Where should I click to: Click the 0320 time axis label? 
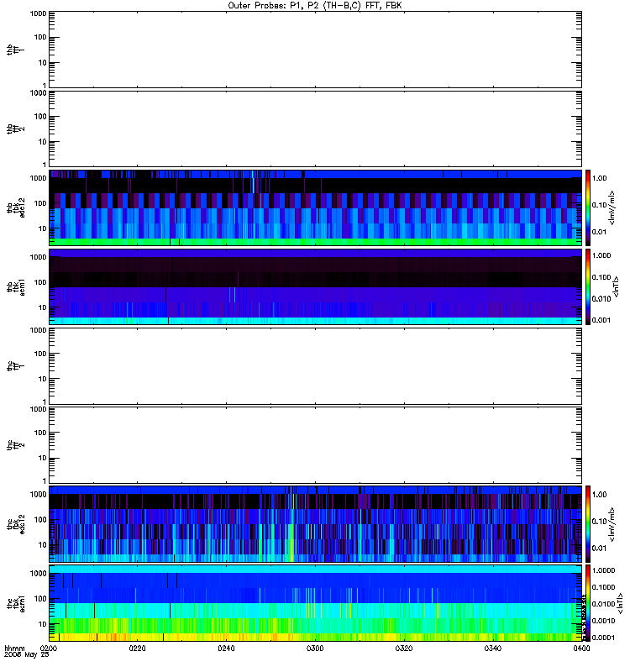coord(404,648)
